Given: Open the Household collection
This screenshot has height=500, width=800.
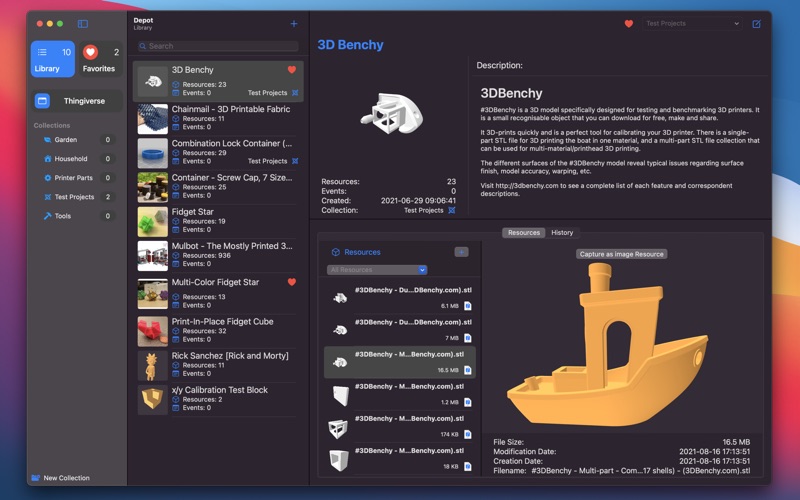Looking at the screenshot, I should [x=77, y=159].
